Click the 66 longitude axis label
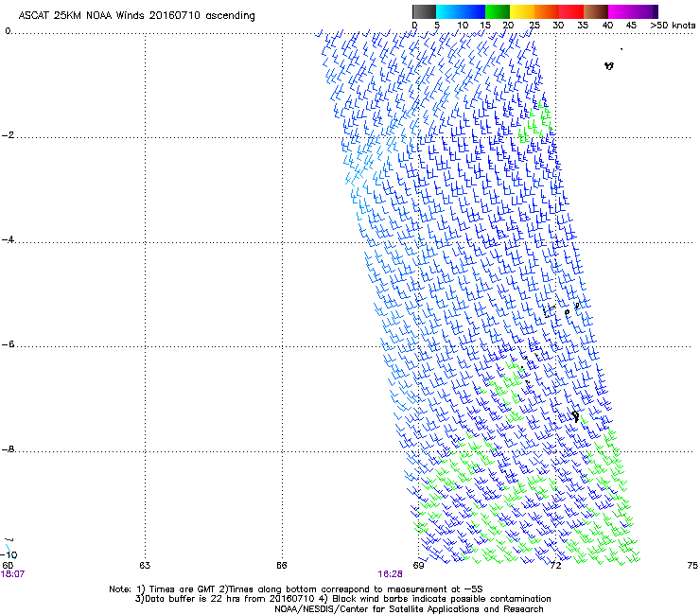This screenshot has width=700, height=615. [x=281, y=566]
